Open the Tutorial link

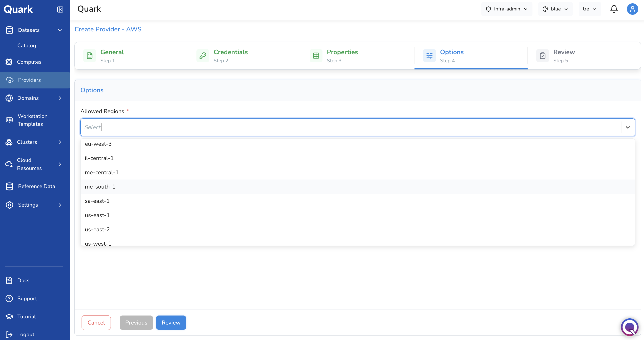pos(26,316)
